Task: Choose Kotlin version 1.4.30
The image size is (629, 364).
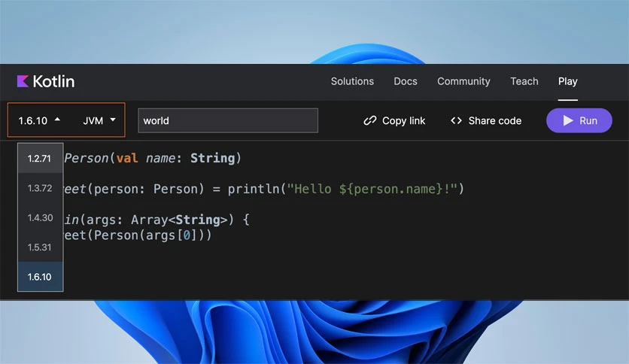Action: tap(40, 217)
